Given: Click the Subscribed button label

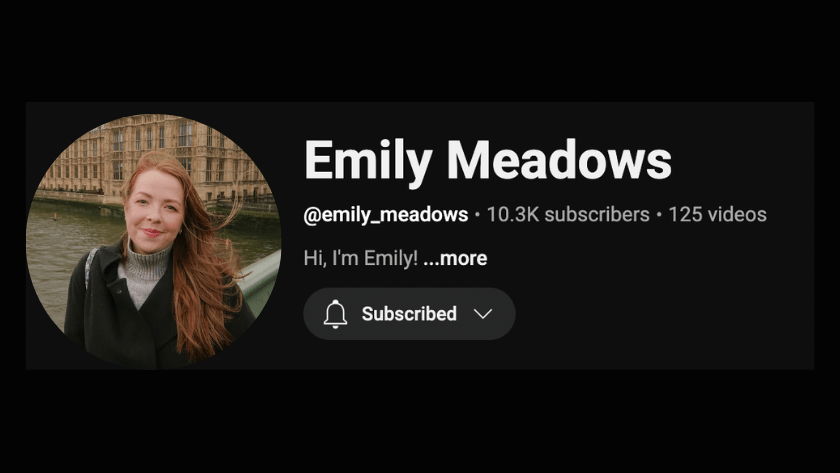Looking at the screenshot, I should [x=409, y=314].
